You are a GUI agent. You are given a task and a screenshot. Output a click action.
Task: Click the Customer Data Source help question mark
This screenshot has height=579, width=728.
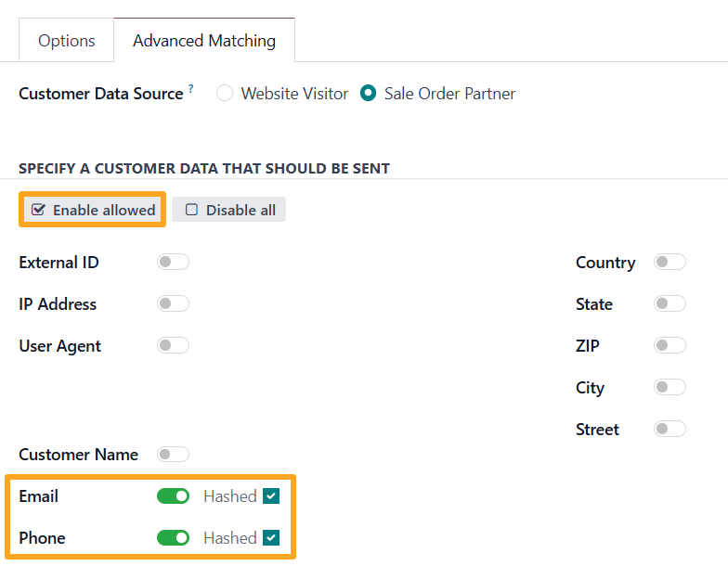[191, 89]
